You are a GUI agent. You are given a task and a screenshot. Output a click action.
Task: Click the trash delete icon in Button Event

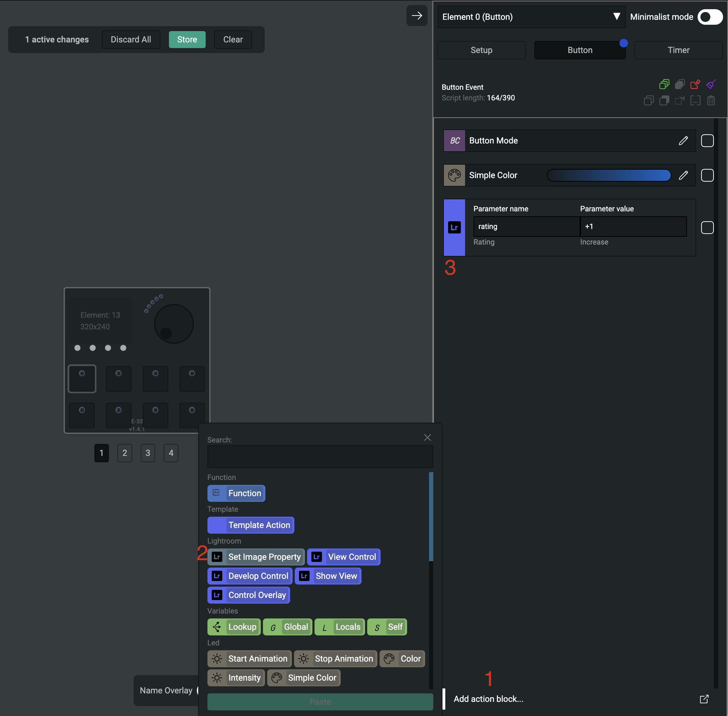[711, 100]
